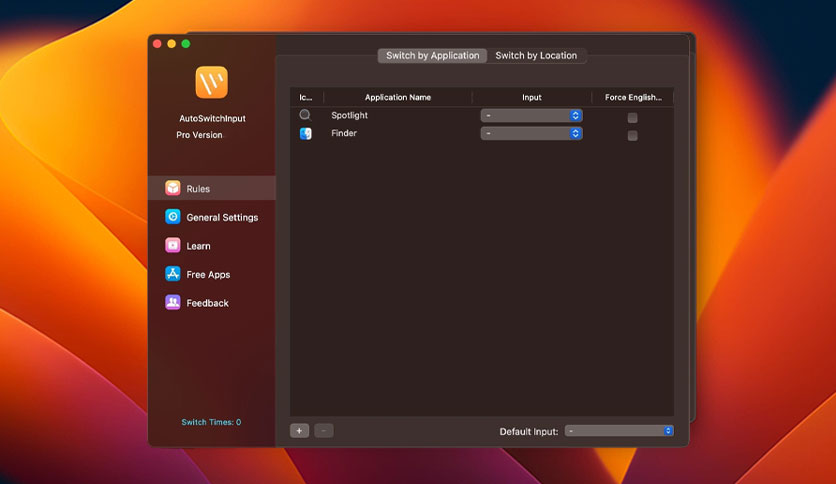
Task: Enable Force English for Spotlight
Action: click(x=632, y=117)
